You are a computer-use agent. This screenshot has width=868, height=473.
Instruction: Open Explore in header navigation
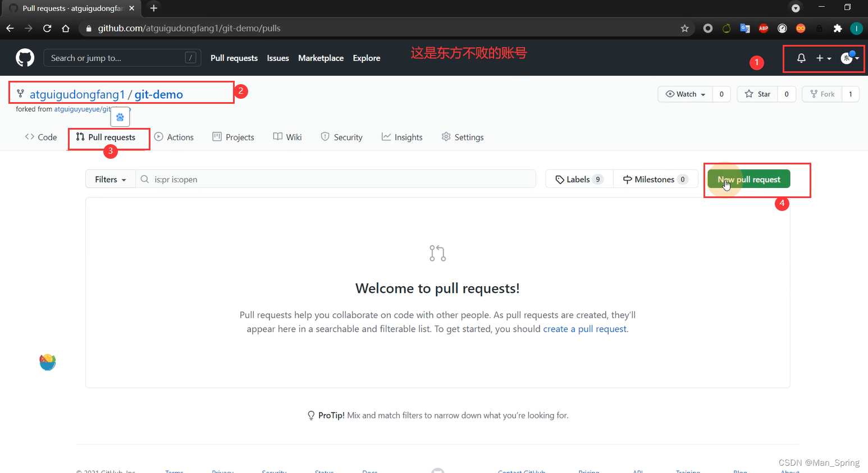point(367,58)
